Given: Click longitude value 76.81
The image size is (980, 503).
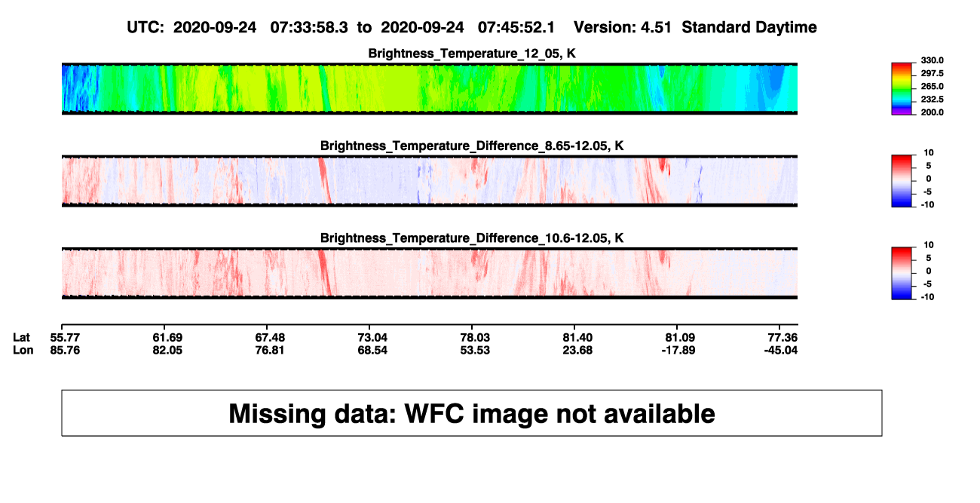Looking at the screenshot, I should [270, 350].
